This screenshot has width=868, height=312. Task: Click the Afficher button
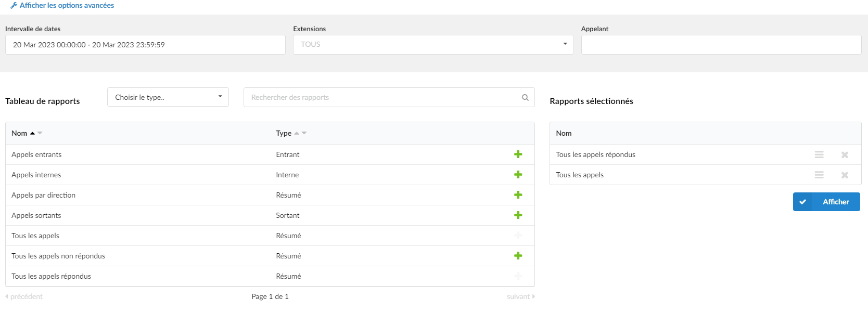click(x=826, y=202)
